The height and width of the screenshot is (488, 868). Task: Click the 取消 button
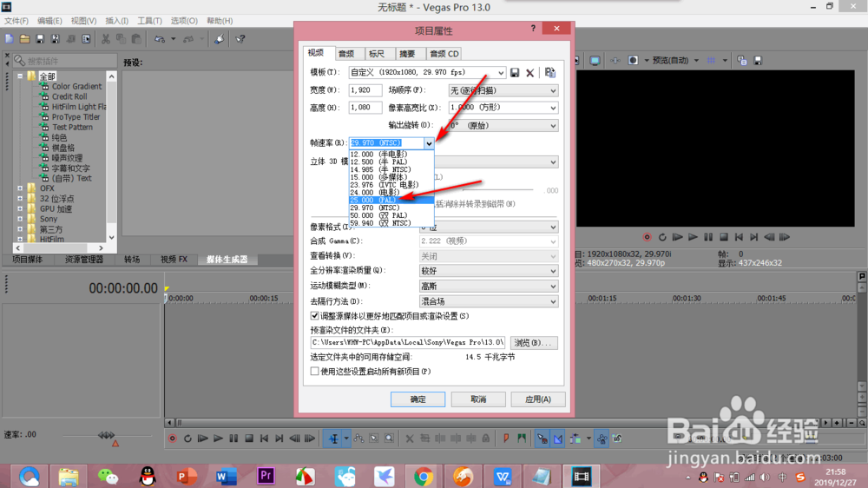pos(478,399)
